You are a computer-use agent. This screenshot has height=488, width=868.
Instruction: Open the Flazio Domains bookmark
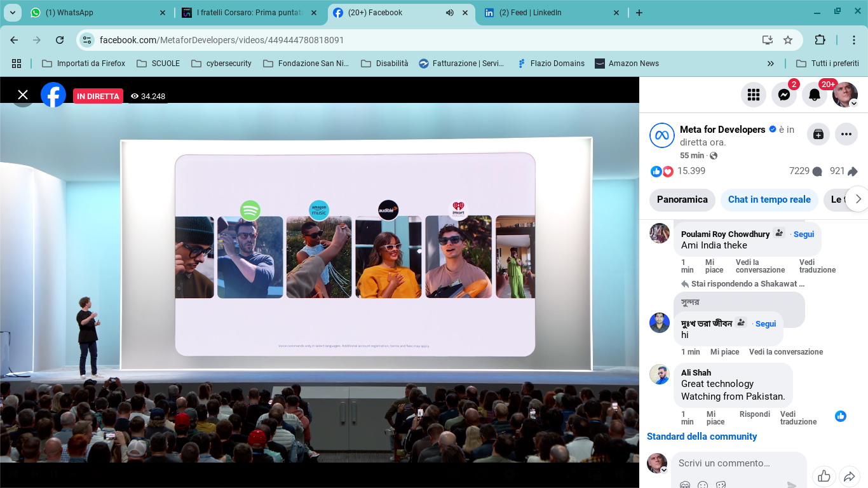click(551, 64)
